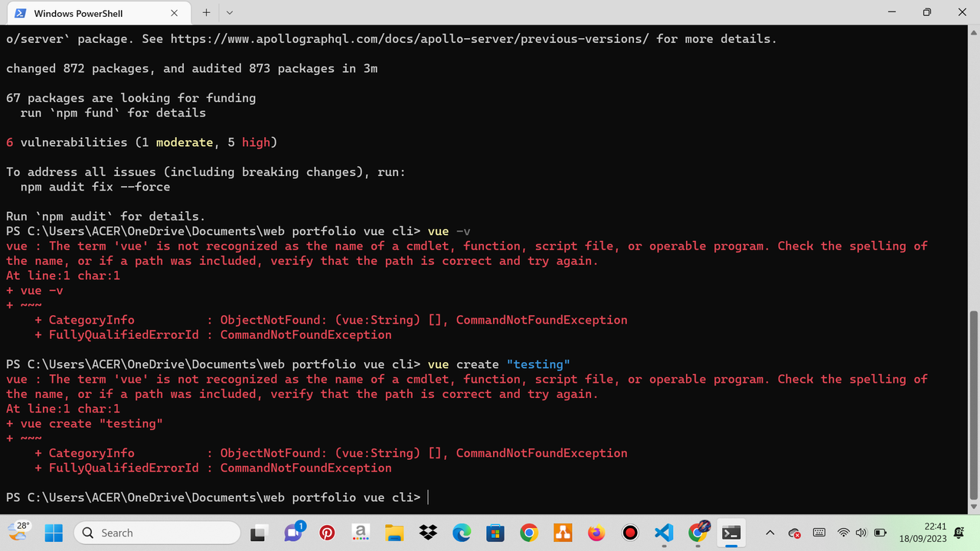The width and height of the screenshot is (980, 551).
Task: Expand hidden icons in the system tray
Action: tap(769, 533)
